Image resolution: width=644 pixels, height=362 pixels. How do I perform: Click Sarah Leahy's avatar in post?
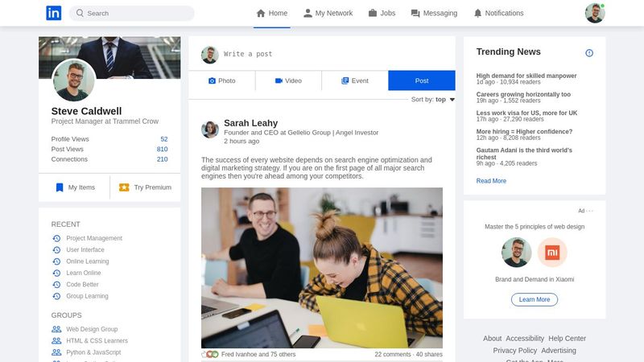pos(210,130)
